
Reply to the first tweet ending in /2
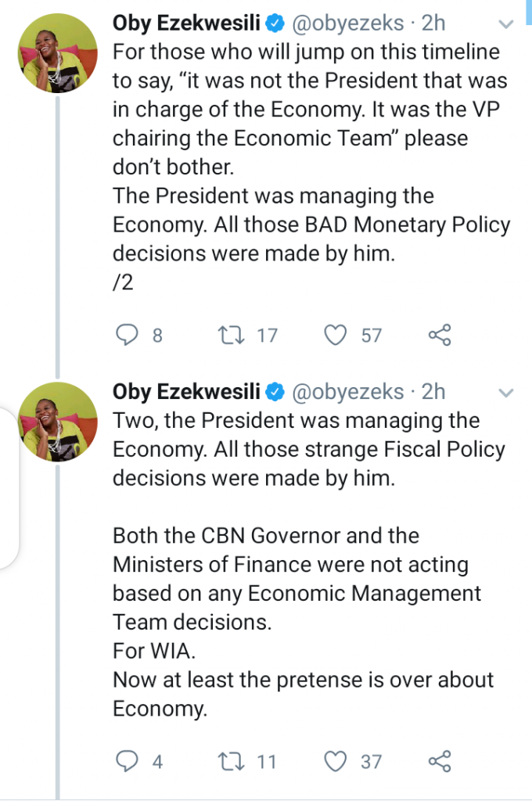click(x=127, y=336)
